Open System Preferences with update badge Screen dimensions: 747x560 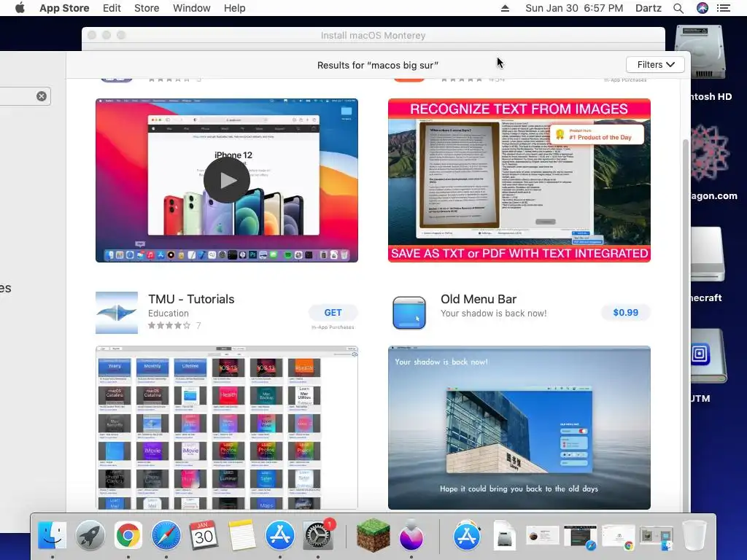[x=318, y=535]
